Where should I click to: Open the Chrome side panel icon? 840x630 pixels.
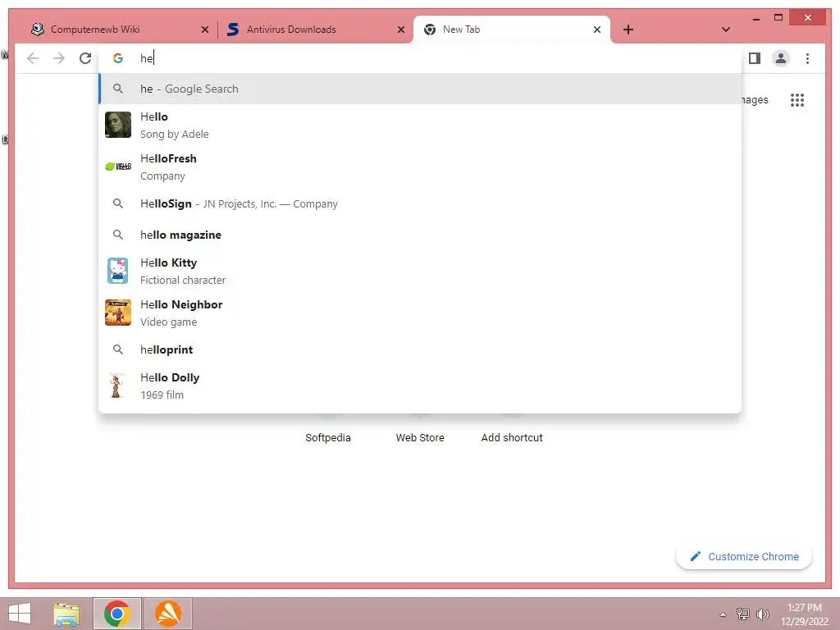point(755,58)
